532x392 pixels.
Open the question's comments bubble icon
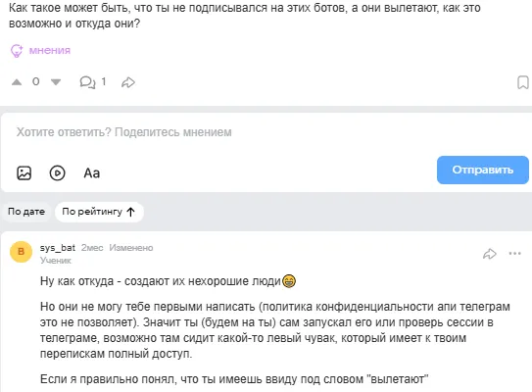pyautogui.click(x=87, y=82)
